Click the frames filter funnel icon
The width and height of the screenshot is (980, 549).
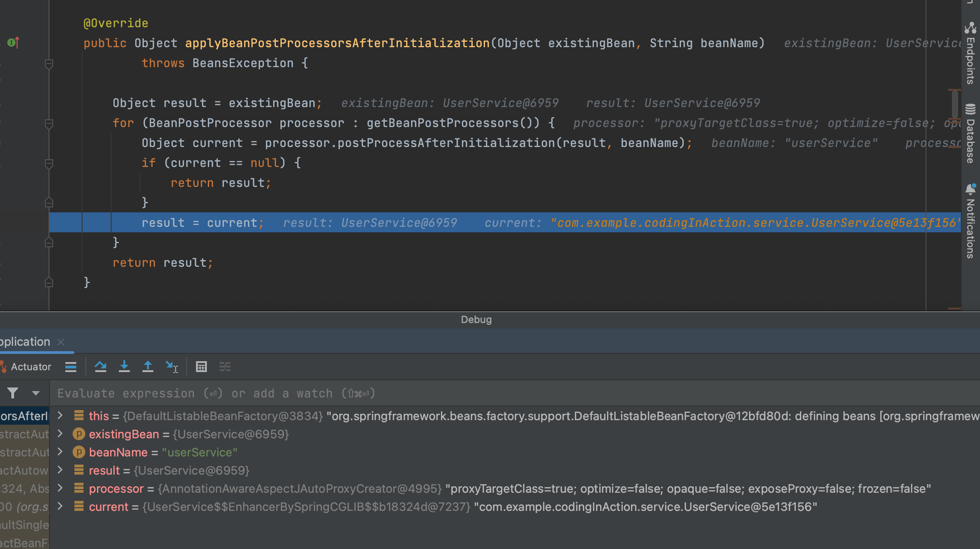(13, 393)
